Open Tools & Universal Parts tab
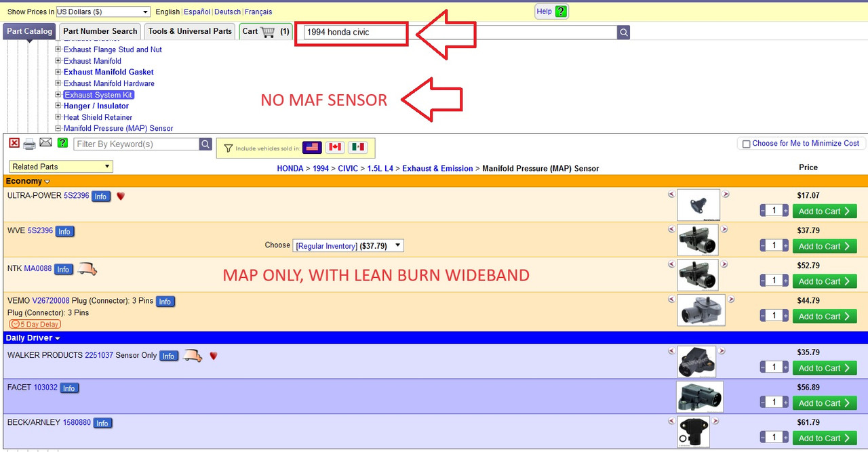868x452 pixels. [190, 31]
